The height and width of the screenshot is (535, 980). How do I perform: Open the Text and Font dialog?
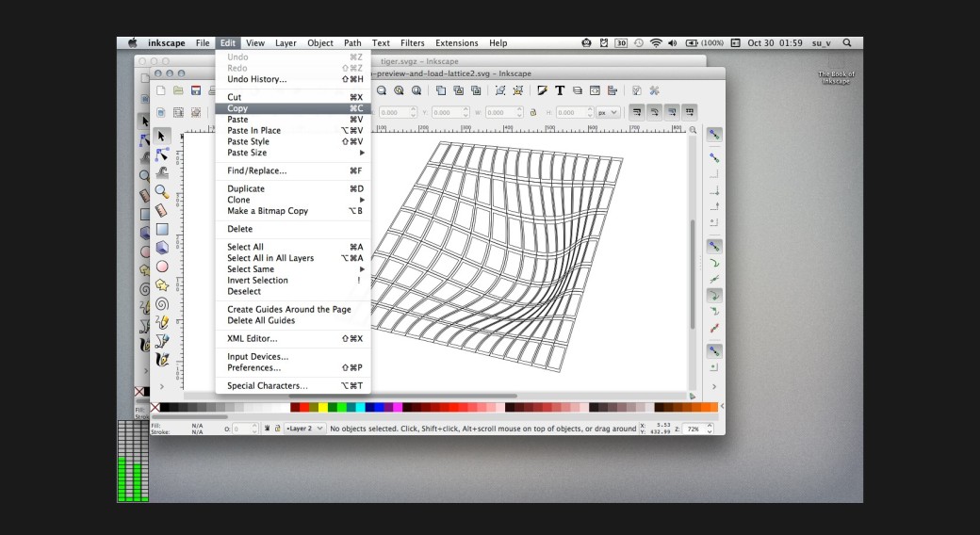point(560,90)
